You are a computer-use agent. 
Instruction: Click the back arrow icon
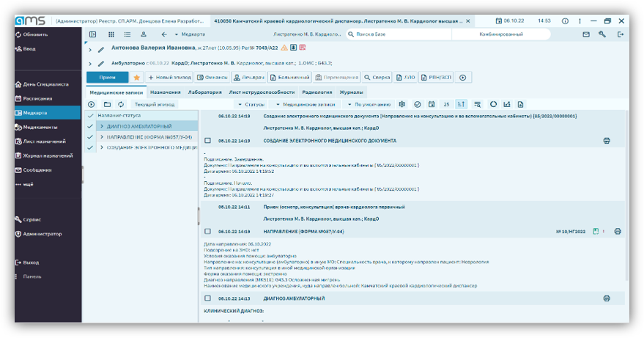[x=164, y=34]
